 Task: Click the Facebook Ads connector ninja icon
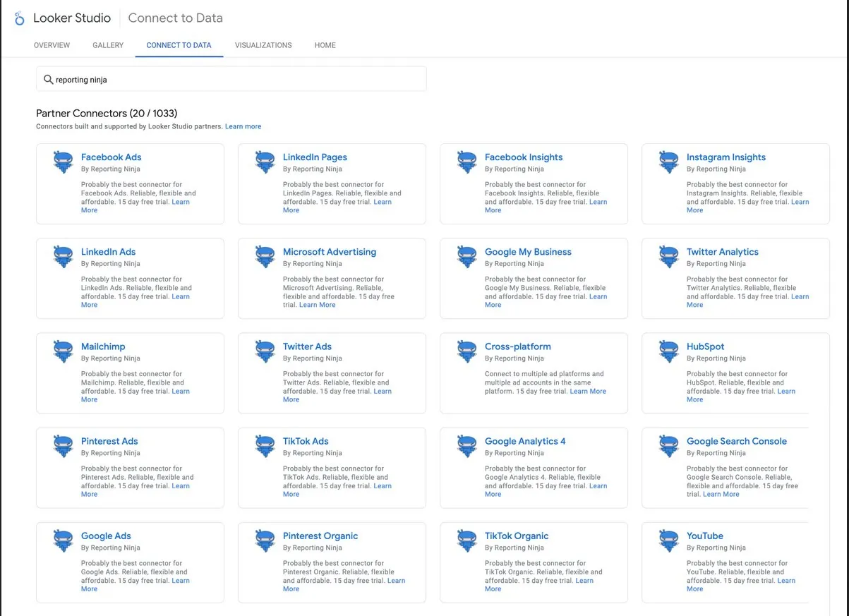[64, 162]
